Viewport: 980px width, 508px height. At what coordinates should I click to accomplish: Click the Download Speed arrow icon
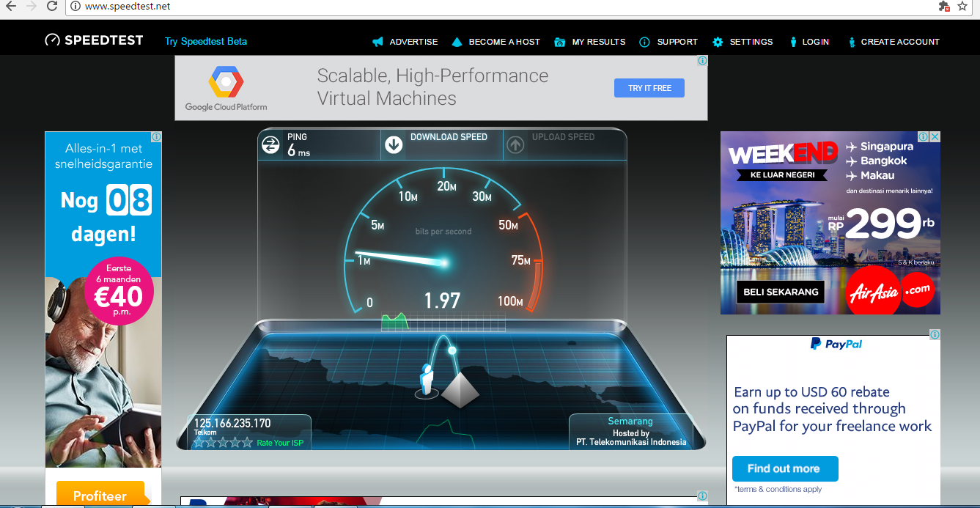pyautogui.click(x=394, y=145)
